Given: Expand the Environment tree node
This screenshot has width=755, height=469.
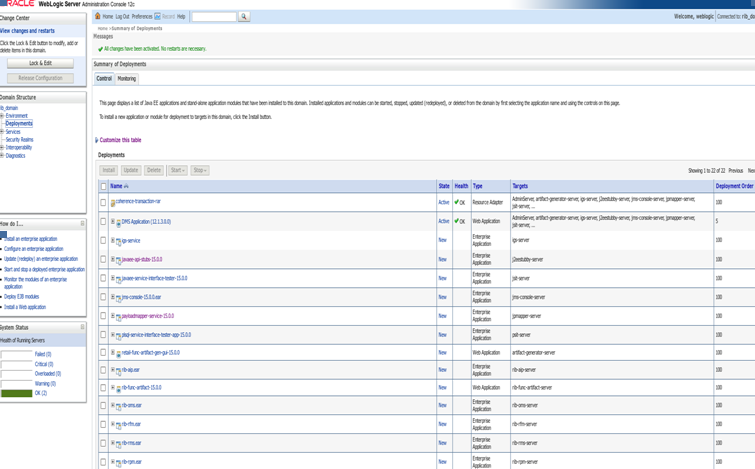Looking at the screenshot, I should coord(2,116).
